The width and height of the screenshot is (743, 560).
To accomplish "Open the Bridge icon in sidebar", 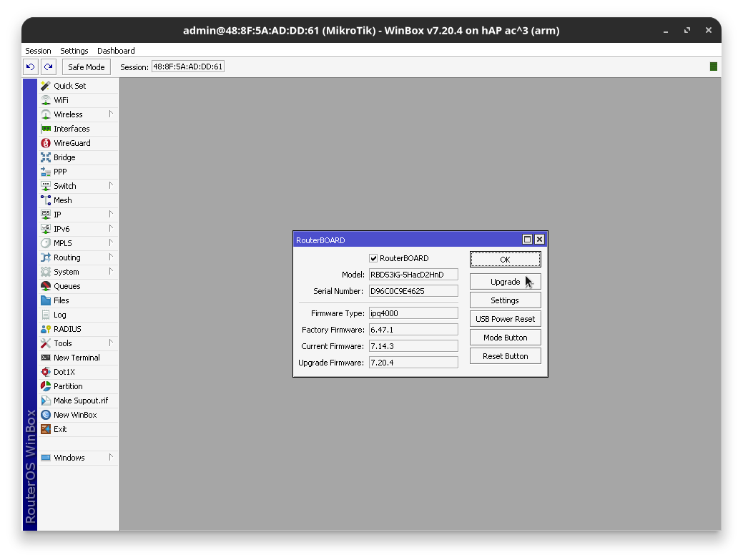I will 46,157.
